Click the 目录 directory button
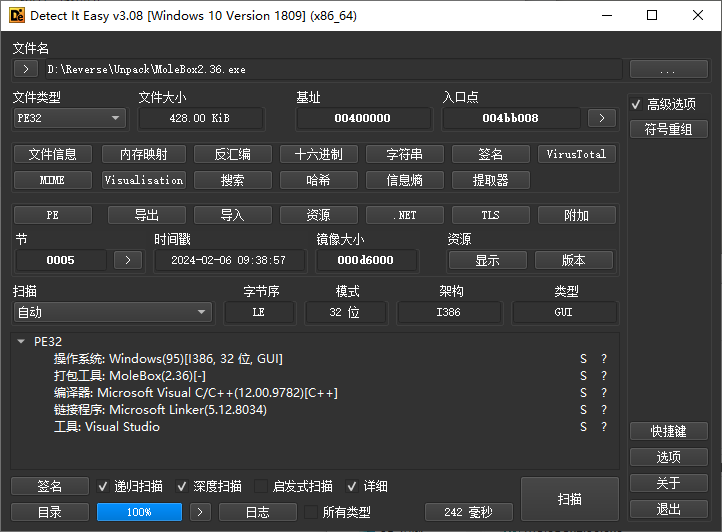Viewport: 722px width, 532px height. (50, 512)
